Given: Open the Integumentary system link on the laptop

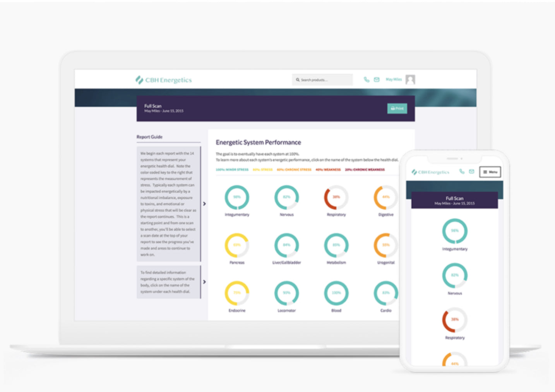Looking at the screenshot, I should pos(237,215).
